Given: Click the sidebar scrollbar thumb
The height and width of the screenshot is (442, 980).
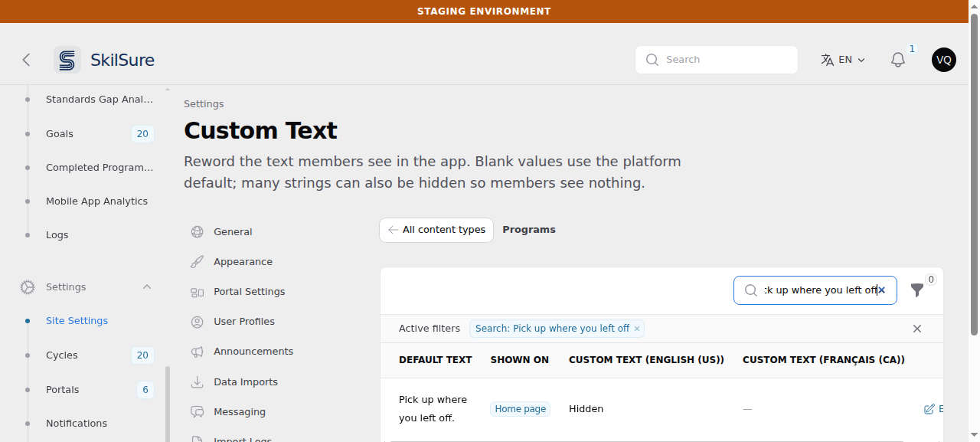Looking at the screenshot, I should [x=168, y=403].
